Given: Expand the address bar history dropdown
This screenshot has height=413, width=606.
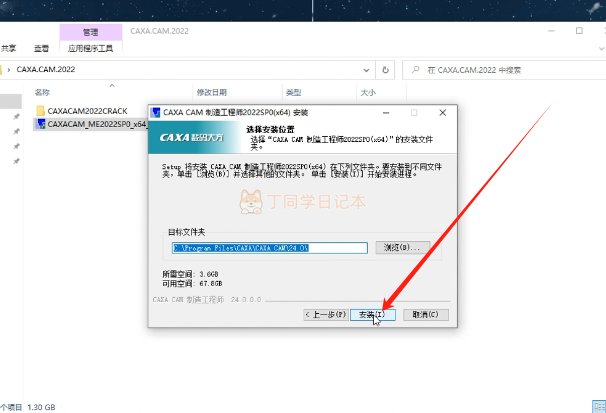Looking at the screenshot, I should coord(366,70).
